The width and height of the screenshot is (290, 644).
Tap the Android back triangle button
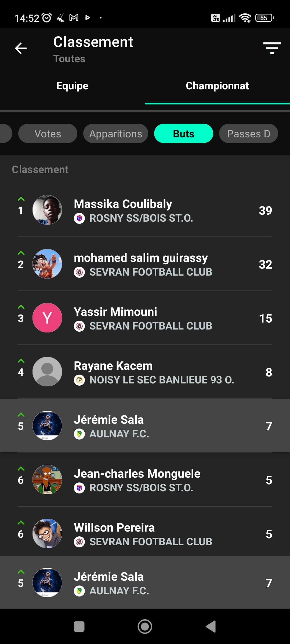pyautogui.click(x=211, y=627)
